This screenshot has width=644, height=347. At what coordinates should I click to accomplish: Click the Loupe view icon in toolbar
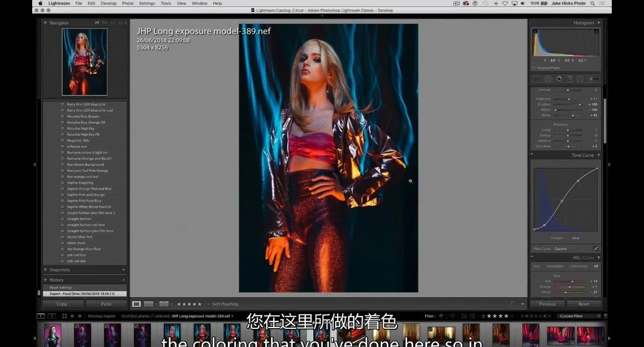[136, 304]
